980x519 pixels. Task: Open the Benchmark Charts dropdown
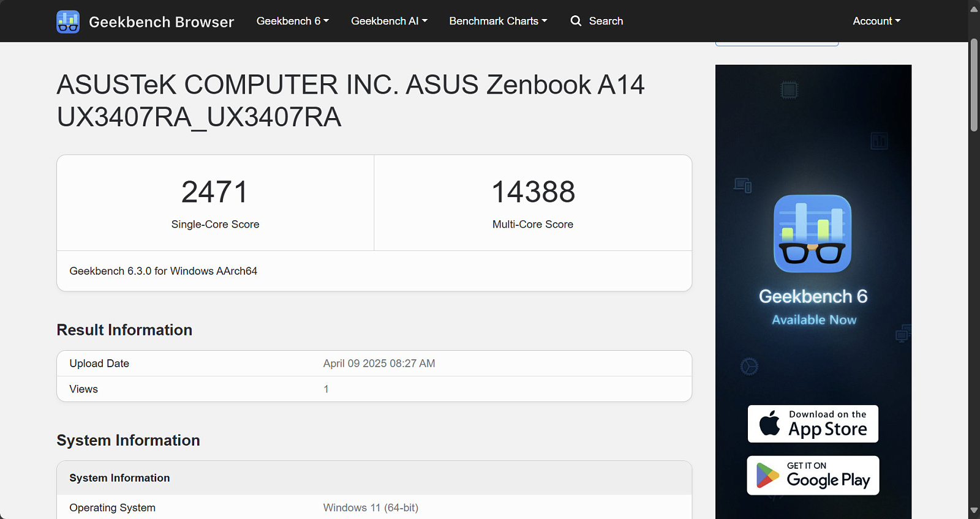498,21
